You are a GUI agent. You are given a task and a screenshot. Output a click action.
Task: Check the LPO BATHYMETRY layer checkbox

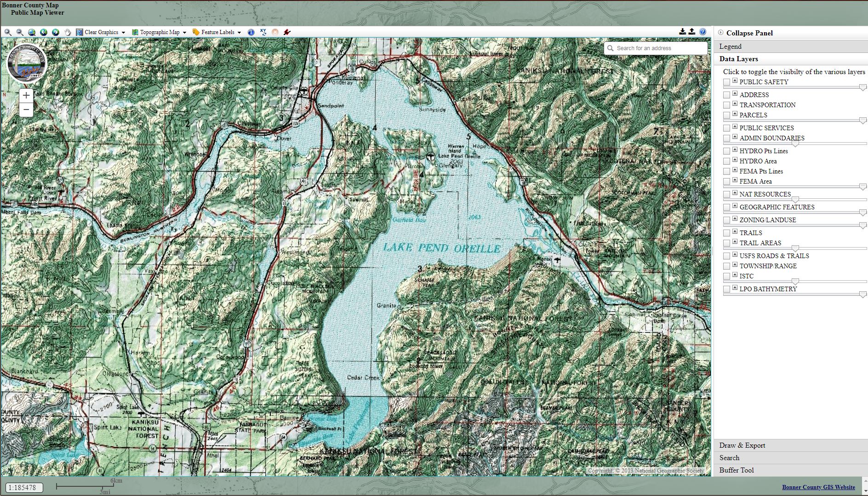pyautogui.click(x=726, y=289)
